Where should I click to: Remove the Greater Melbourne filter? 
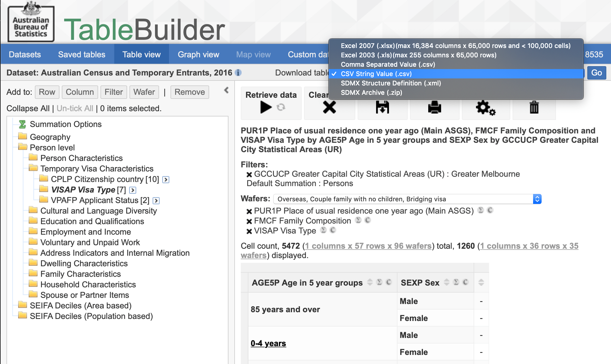249,174
